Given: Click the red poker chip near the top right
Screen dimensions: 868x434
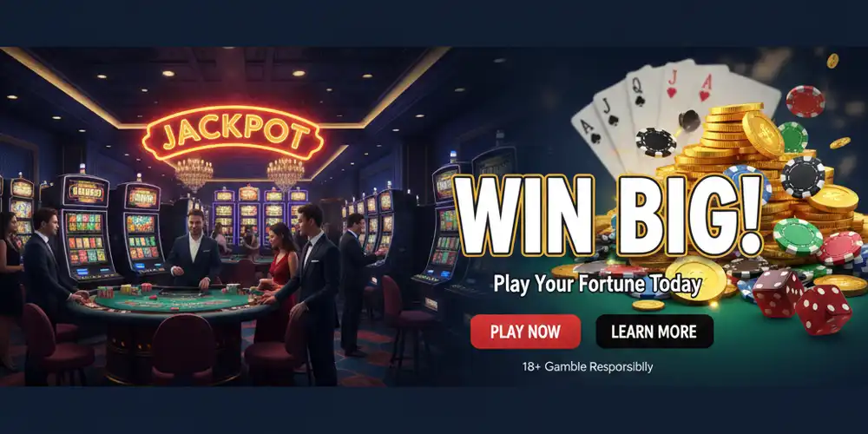Looking at the screenshot, I should pyautogui.click(x=805, y=102).
